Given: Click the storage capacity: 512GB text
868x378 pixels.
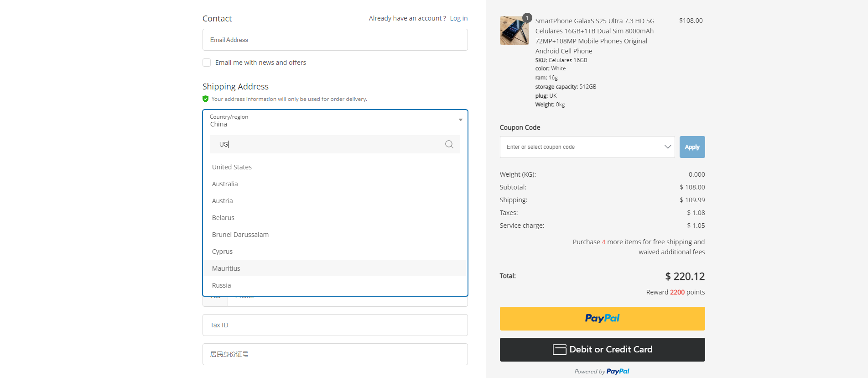Looking at the screenshot, I should point(566,87).
